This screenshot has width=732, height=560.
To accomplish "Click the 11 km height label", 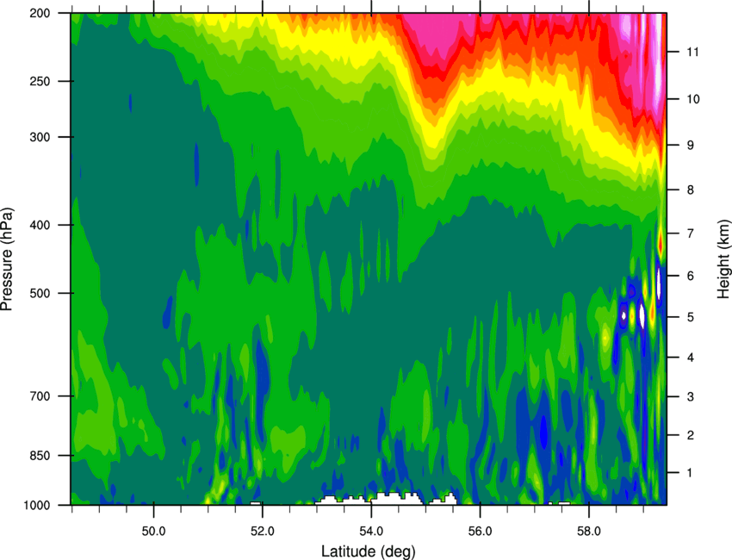I will pyautogui.click(x=693, y=52).
